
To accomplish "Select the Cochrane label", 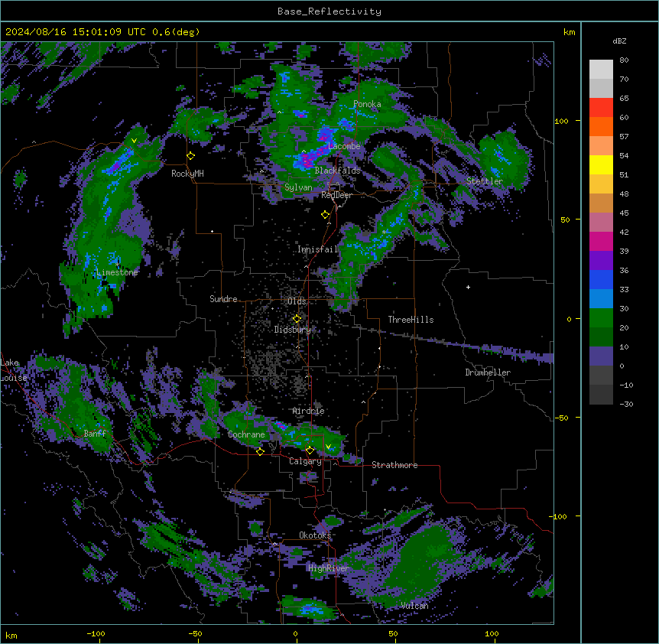I will 246,434.
